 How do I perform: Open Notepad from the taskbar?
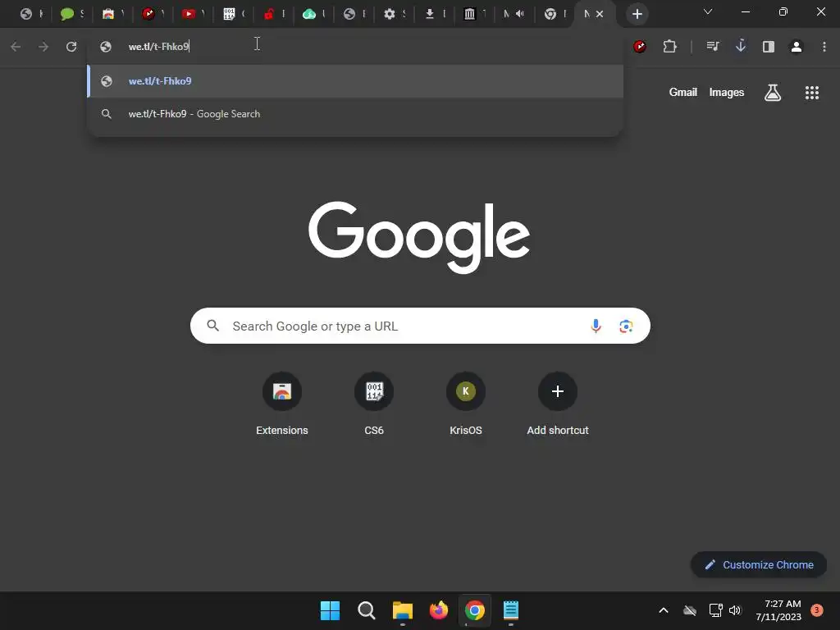[x=511, y=610]
